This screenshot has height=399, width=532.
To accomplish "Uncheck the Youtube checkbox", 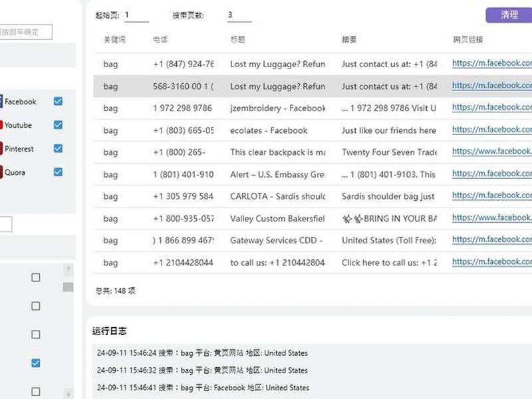I will click(58, 125).
